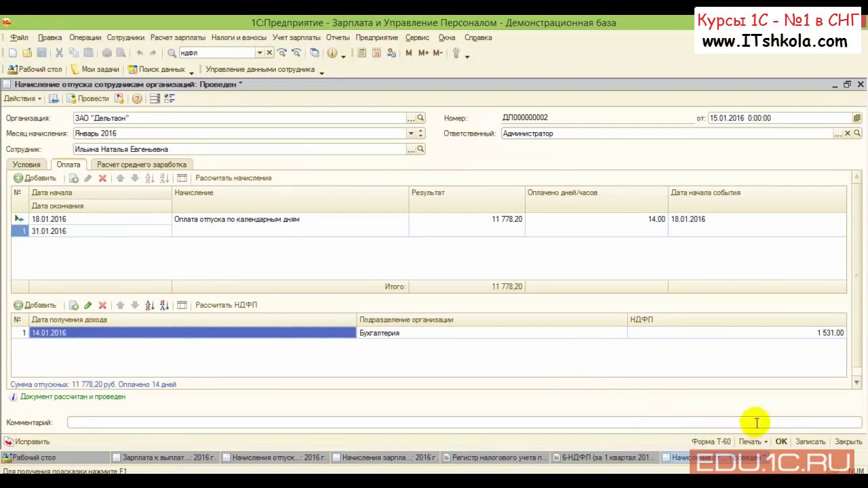
Task: Switch to Расчет среднего заработка tab
Action: [x=141, y=165]
